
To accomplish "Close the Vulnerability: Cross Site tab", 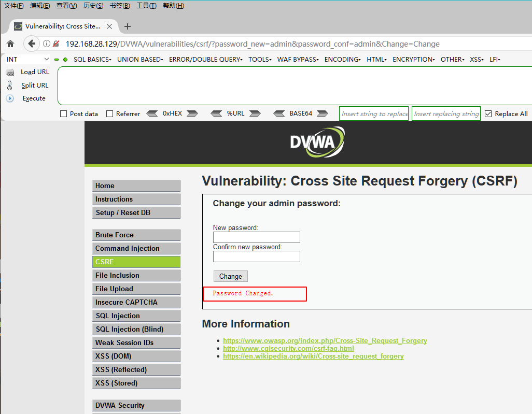I will [x=109, y=26].
